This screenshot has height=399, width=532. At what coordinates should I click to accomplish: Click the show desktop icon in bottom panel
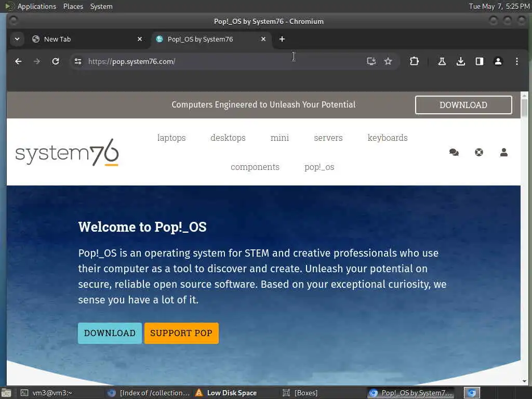pyautogui.click(x=6, y=393)
